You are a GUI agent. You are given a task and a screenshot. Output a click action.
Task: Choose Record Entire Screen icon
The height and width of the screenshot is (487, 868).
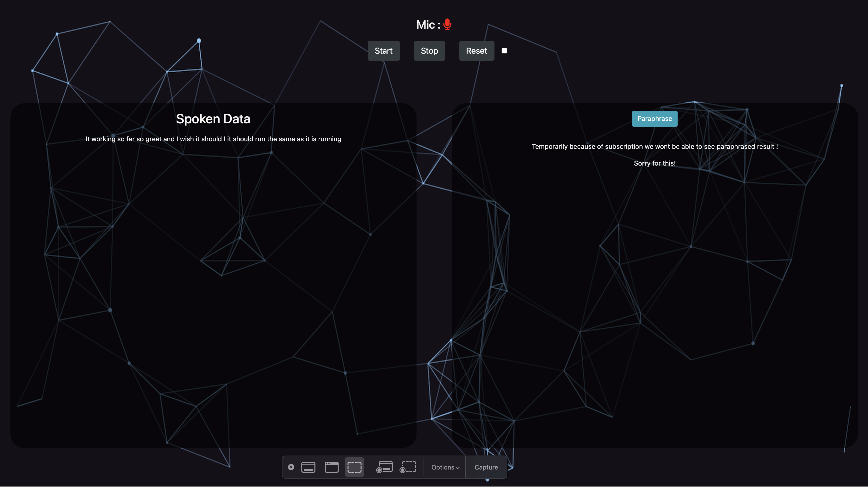point(384,467)
